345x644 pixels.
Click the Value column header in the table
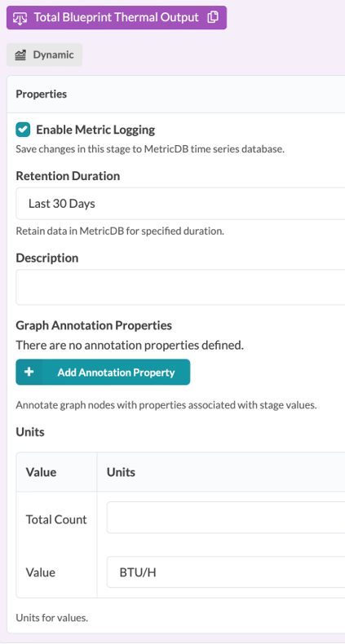pos(41,472)
